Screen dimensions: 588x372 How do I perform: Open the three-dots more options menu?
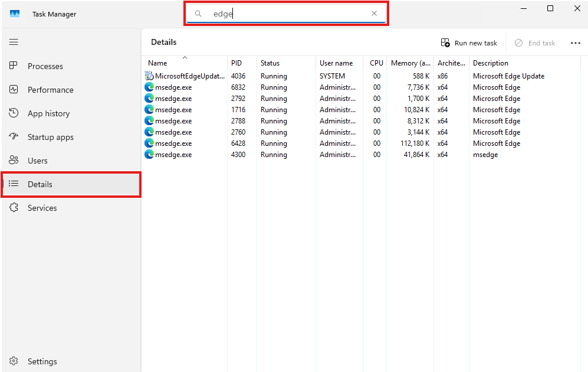click(576, 43)
